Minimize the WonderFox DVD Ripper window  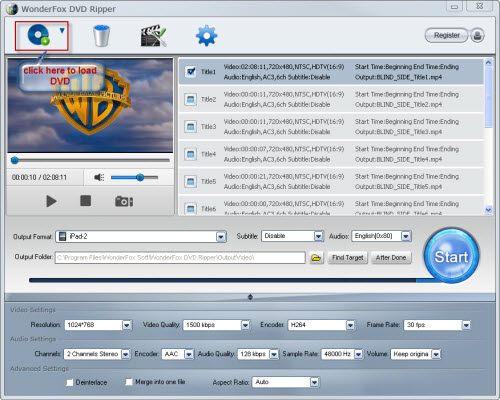coord(454,7)
